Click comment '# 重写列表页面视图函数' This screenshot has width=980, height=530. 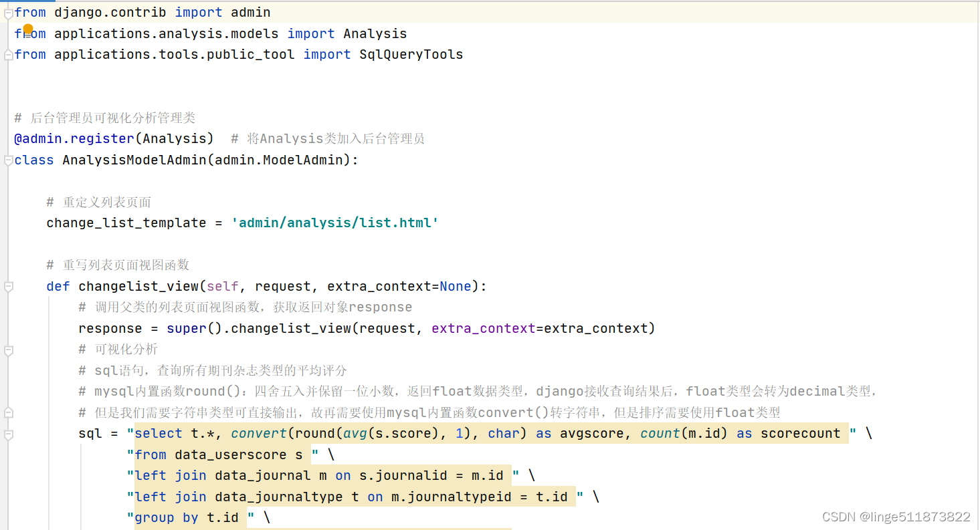(x=118, y=265)
